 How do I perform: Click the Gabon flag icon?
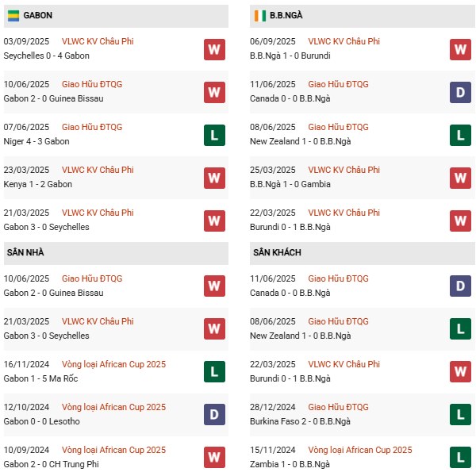pyautogui.click(x=13, y=15)
